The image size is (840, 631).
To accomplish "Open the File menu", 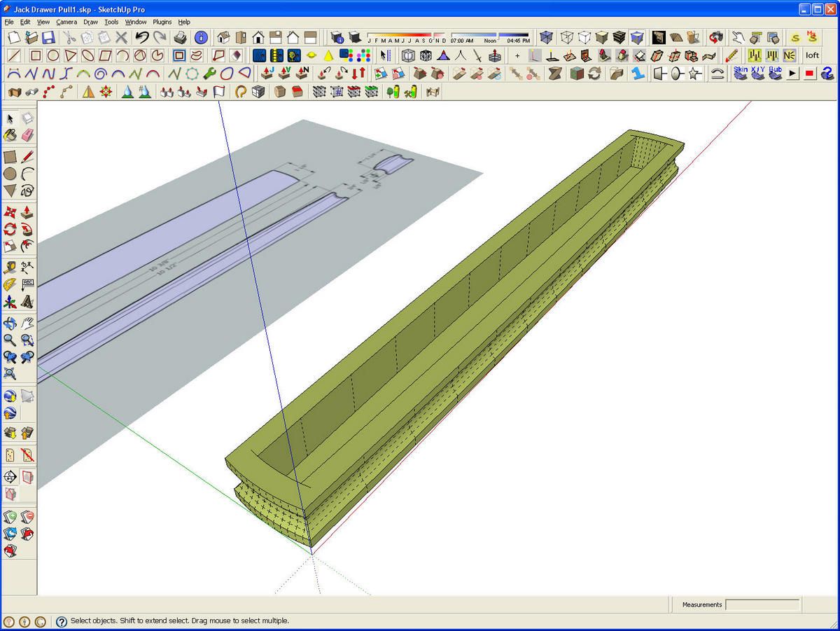I will [x=9, y=22].
